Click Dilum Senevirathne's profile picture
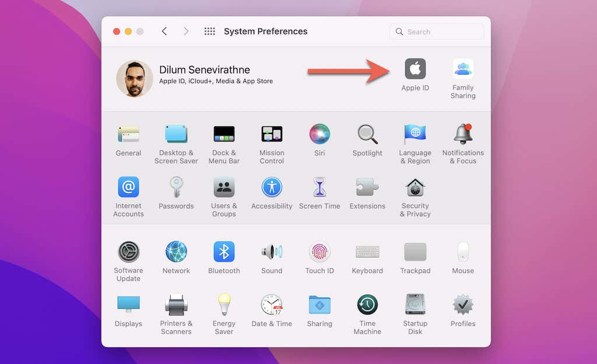The width and height of the screenshot is (597, 364). 135,79
